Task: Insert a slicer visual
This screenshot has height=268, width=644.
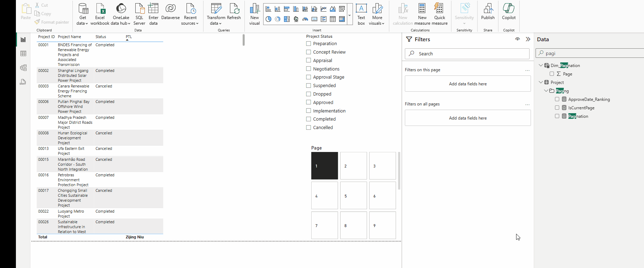Action: pos(342,9)
